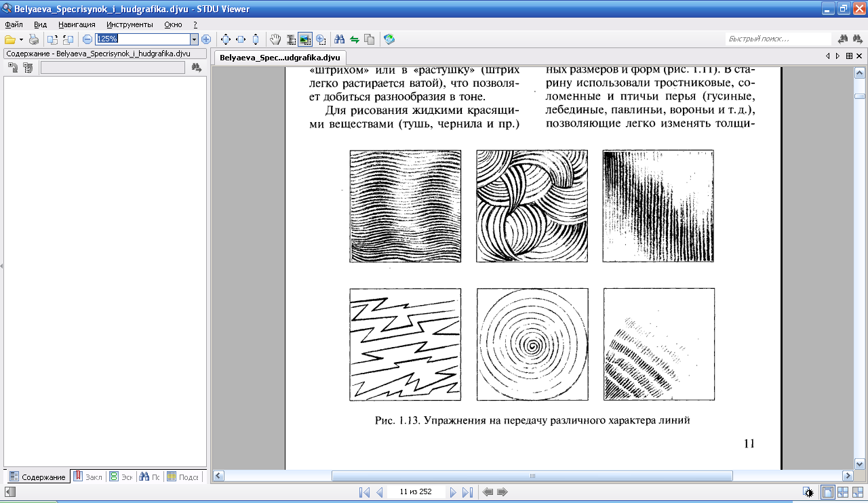Open search with the binoculars icon
The image size is (868, 503).
[340, 39]
